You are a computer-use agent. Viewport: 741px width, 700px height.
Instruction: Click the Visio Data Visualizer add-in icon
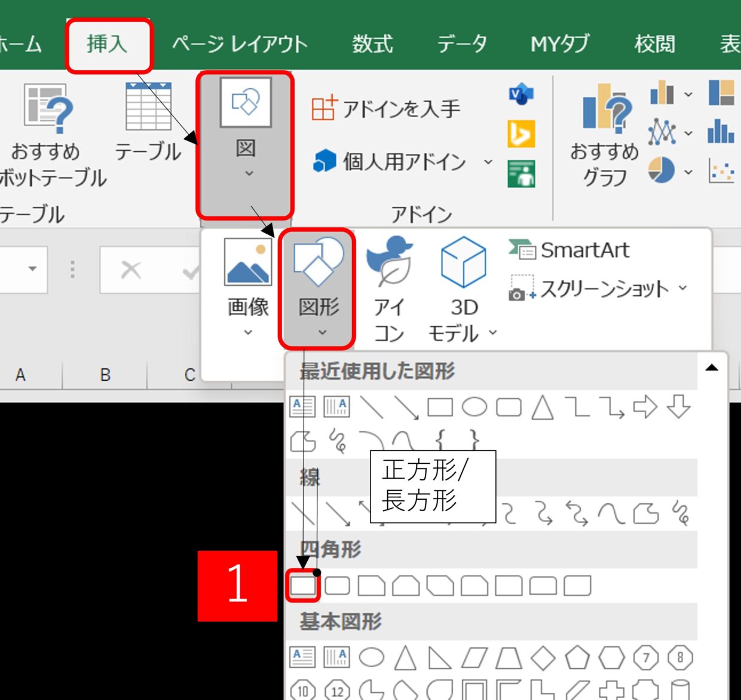point(521,94)
